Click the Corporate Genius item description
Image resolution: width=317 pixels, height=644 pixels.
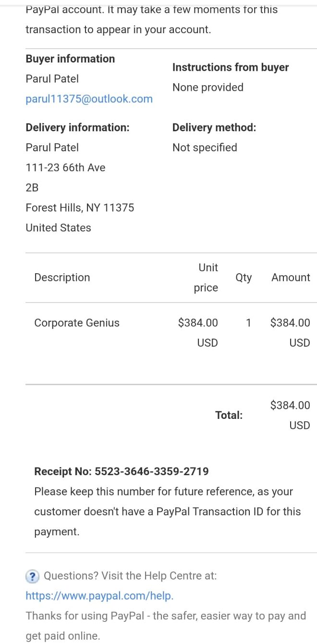(77, 323)
